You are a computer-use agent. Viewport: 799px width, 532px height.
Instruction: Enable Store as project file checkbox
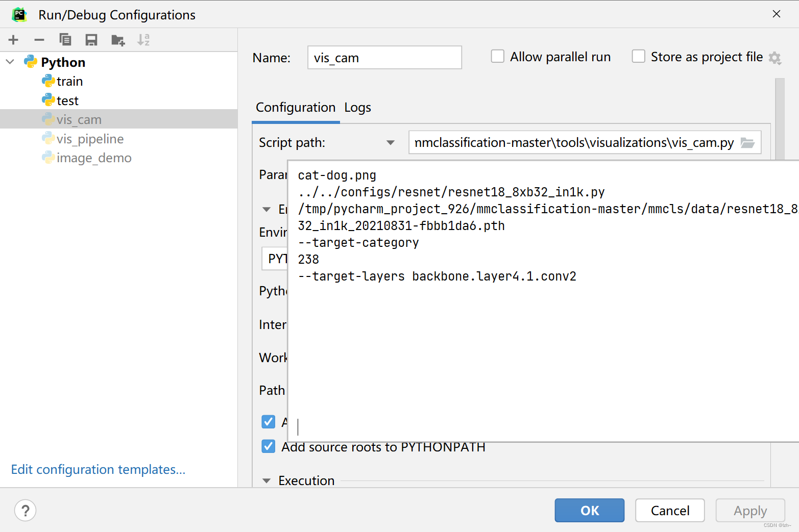tap(638, 56)
